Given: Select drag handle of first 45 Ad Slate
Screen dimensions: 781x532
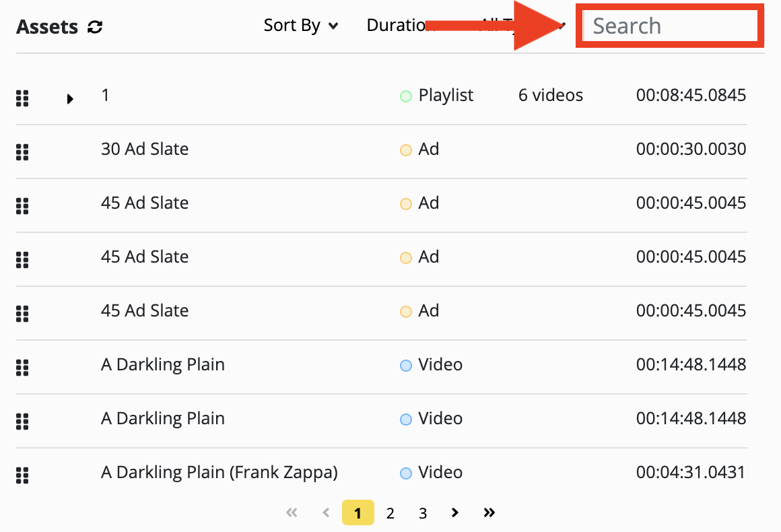Looking at the screenshot, I should 22,205.
